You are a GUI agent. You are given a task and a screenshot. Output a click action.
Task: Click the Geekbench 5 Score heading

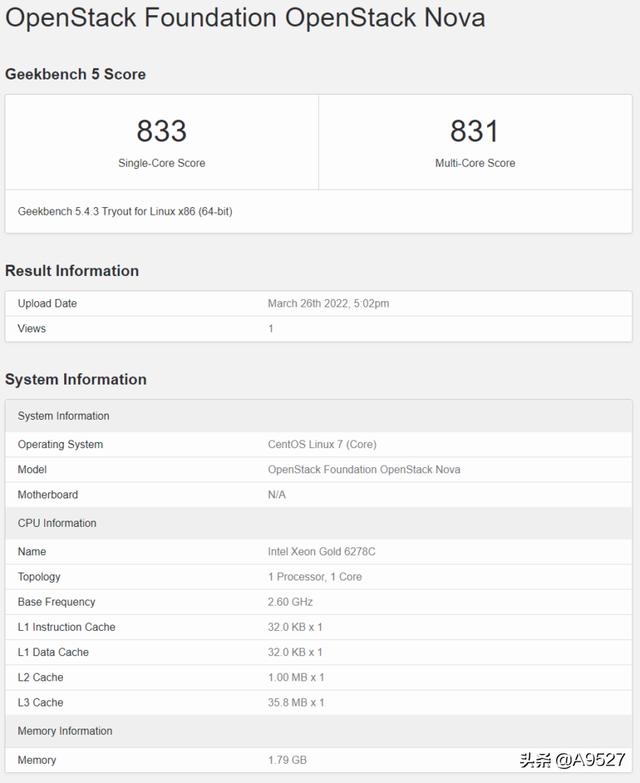(x=75, y=74)
